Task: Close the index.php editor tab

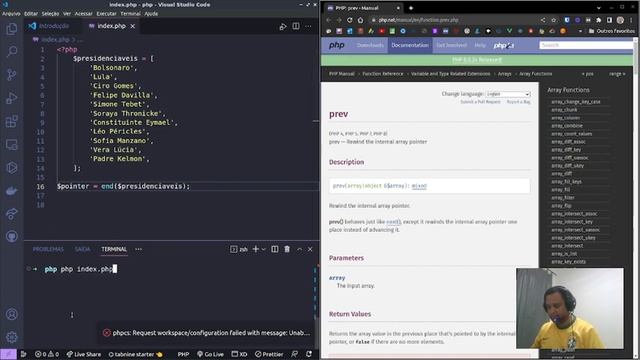Action: pos(133,26)
